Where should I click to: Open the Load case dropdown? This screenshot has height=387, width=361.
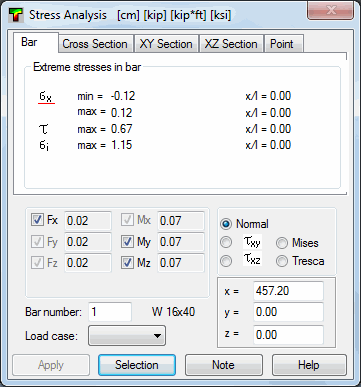click(x=127, y=336)
